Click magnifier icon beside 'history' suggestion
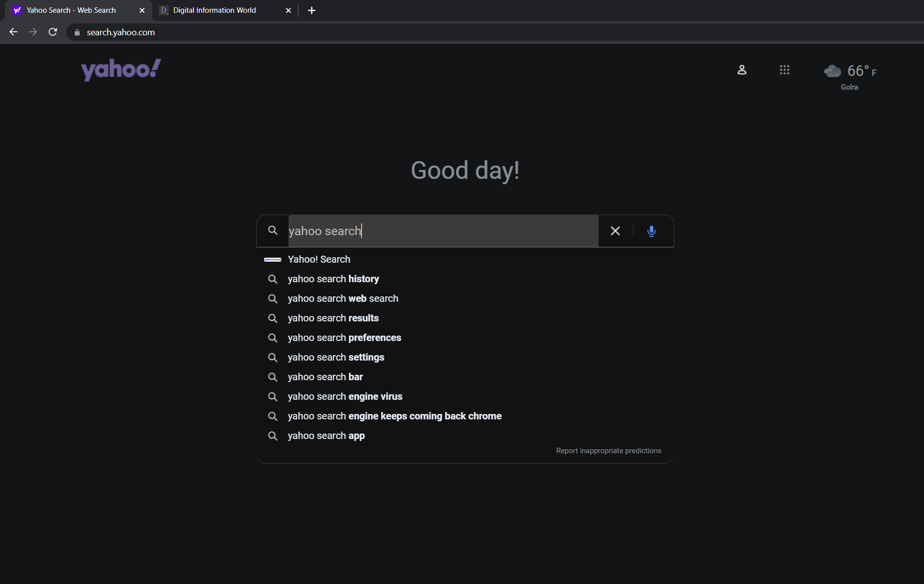924x584 pixels. (x=272, y=279)
